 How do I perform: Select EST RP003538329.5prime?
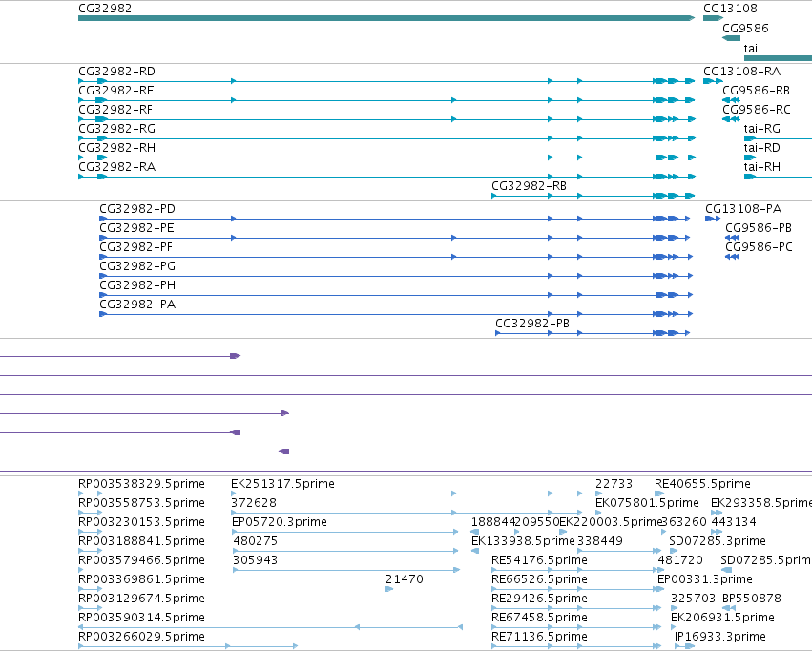90,493
